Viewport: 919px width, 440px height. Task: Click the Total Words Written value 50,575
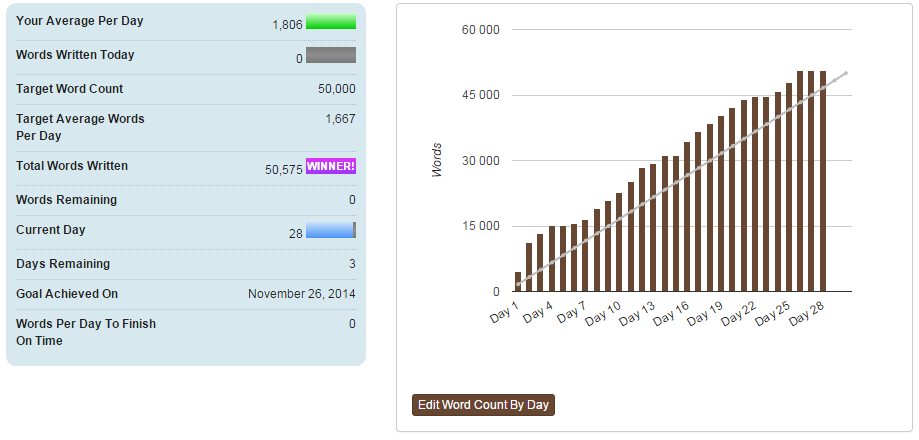pyautogui.click(x=284, y=169)
